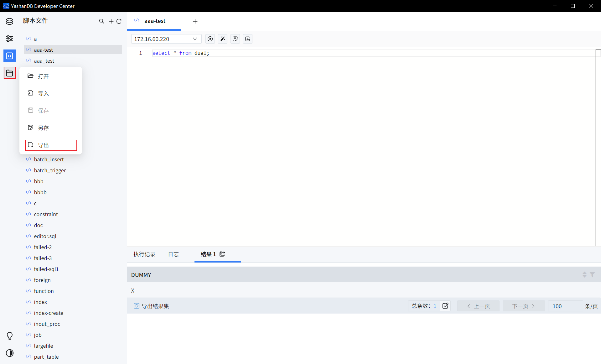Viewport: 601px width, 364px height.
Task: Run the SQL script with the play icon
Action: tap(210, 39)
